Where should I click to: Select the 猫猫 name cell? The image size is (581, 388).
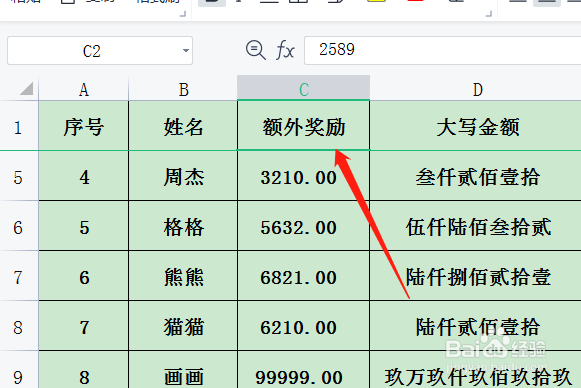(x=183, y=326)
